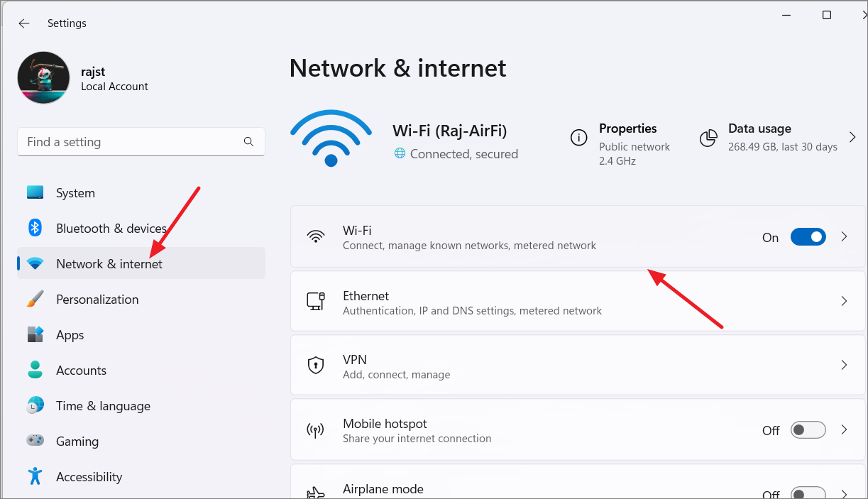This screenshot has width=868, height=499.
Task: Click the rajst profile avatar picture
Action: click(x=44, y=78)
